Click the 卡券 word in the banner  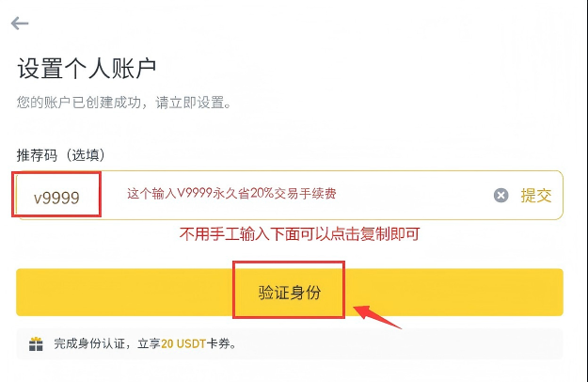tap(218, 343)
